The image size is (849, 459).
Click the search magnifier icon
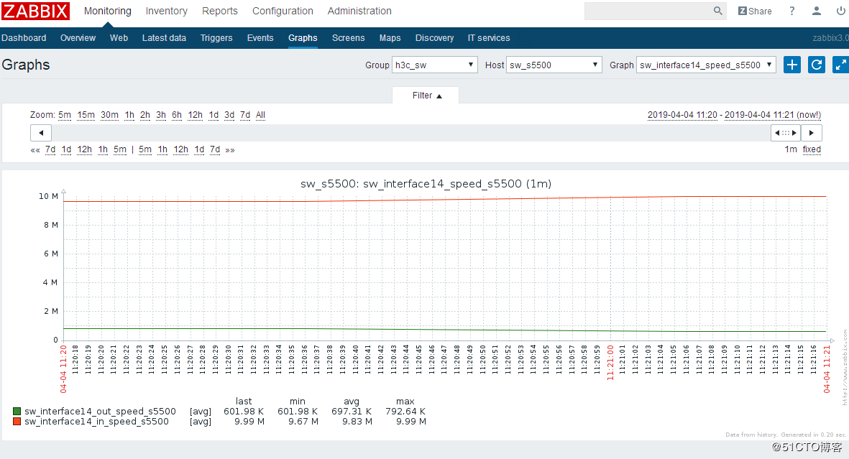(x=717, y=11)
